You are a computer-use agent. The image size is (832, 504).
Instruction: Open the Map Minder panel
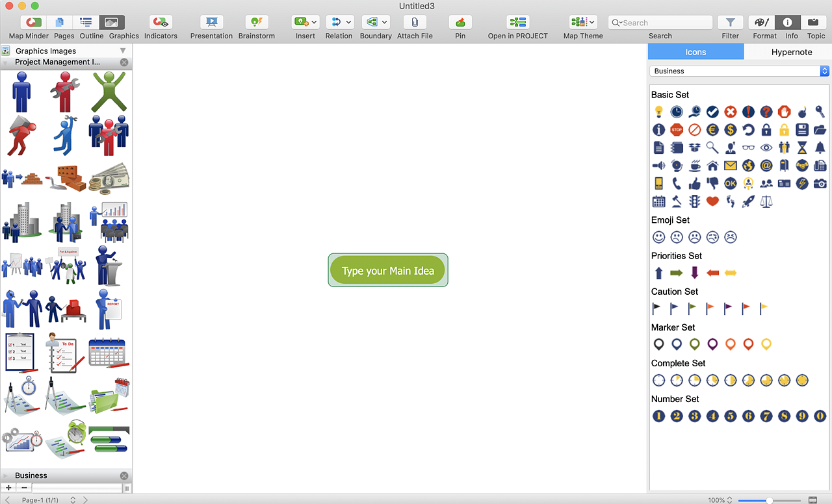[29, 22]
